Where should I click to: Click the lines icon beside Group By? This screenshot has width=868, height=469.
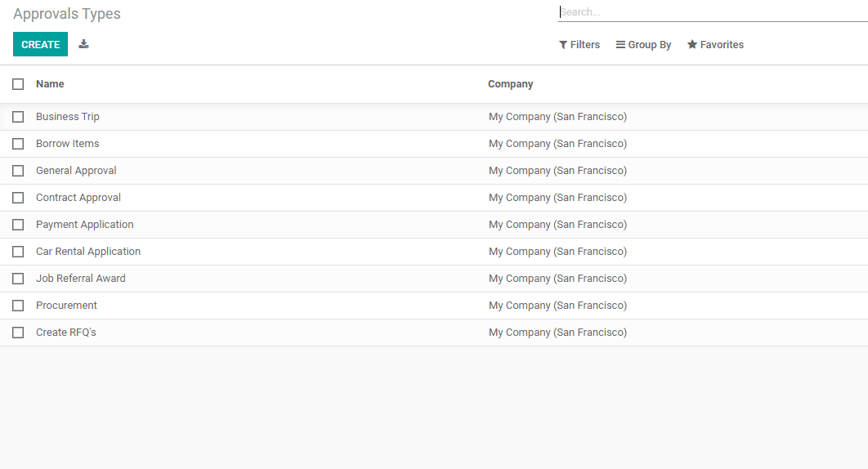tap(620, 45)
